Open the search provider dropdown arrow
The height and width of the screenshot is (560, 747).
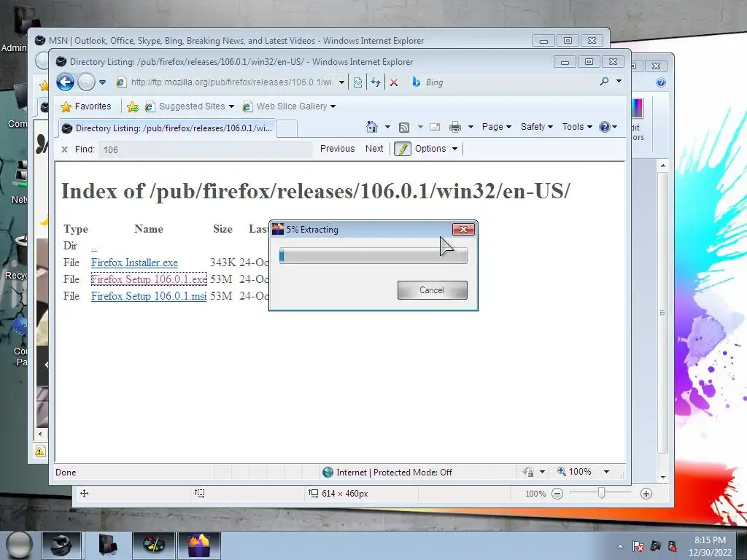619,82
